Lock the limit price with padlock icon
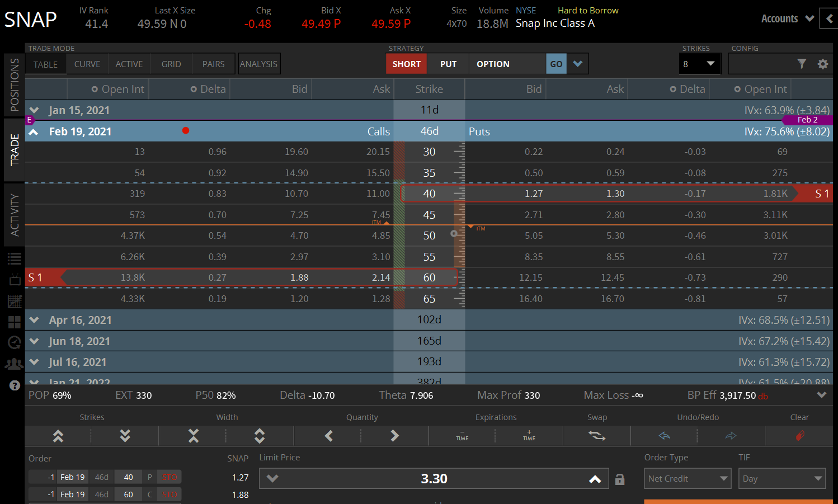 point(620,479)
